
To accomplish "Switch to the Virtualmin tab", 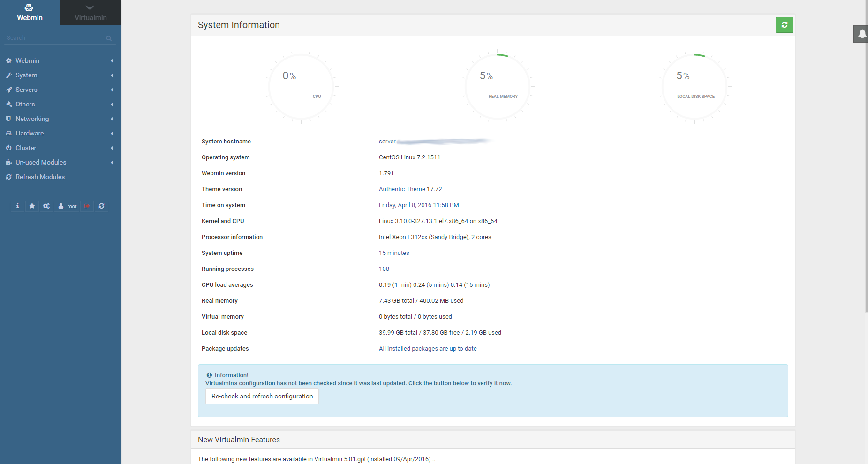I will 91,13.
